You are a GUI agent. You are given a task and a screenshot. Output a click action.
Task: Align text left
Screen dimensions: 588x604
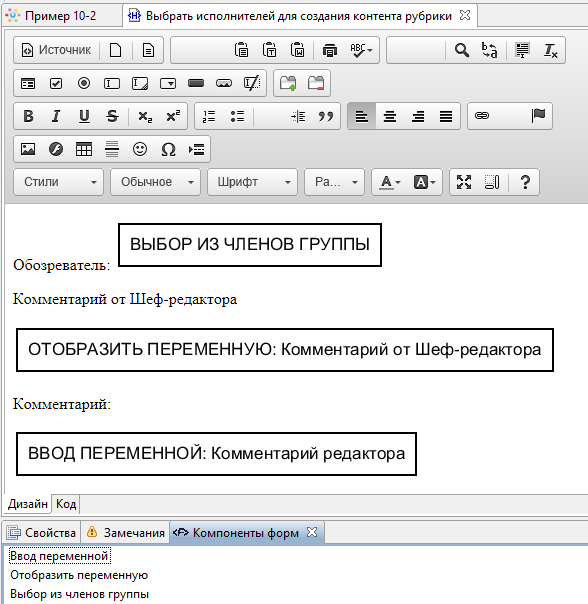[x=361, y=116]
